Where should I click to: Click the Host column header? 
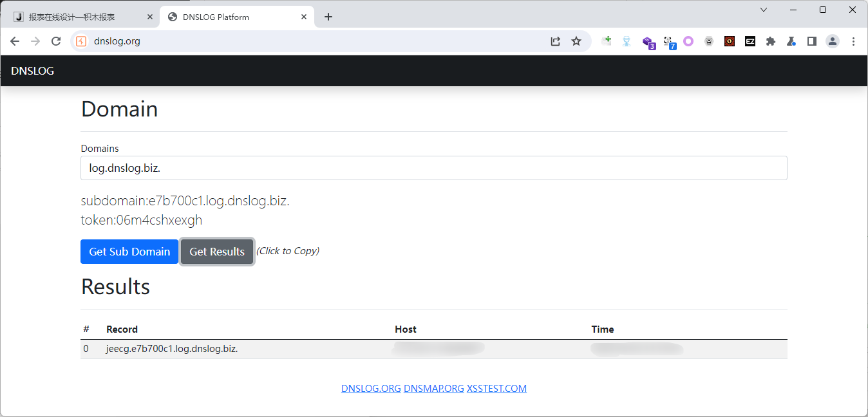pos(406,329)
